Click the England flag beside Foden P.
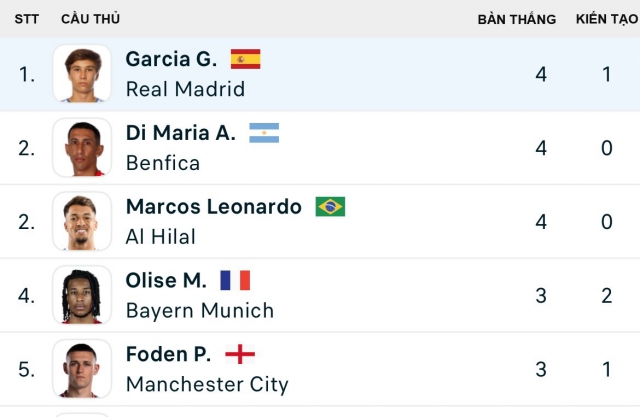 240,354
